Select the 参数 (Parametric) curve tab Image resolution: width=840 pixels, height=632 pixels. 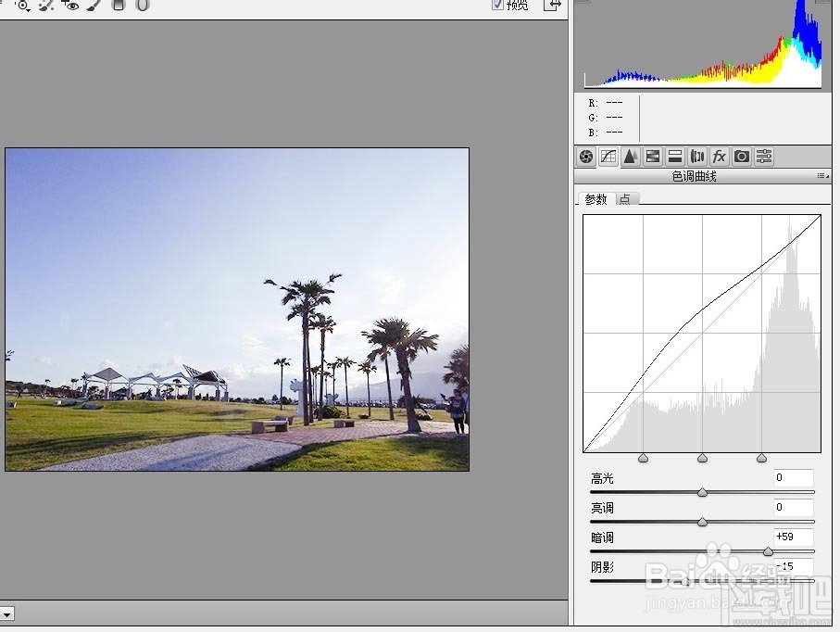click(597, 198)
